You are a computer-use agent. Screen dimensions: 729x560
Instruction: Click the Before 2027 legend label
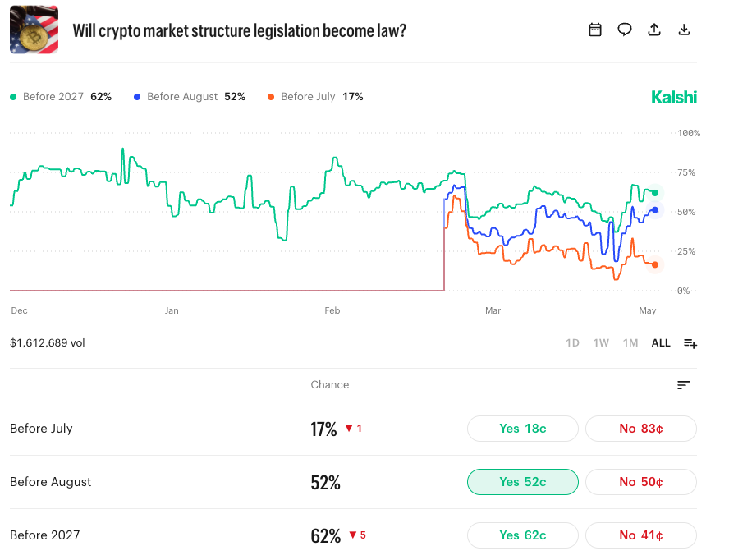click(53, 97)
